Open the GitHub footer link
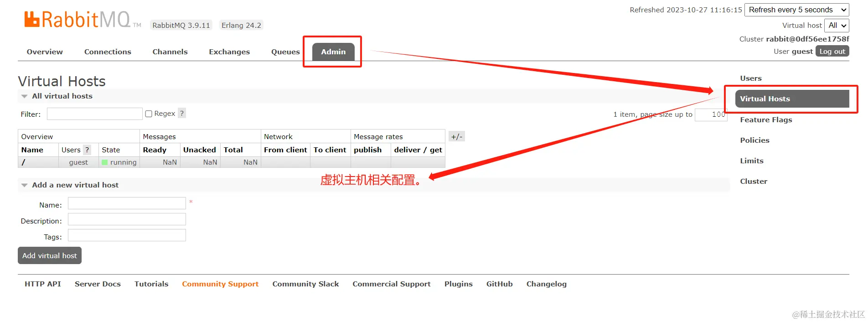This screenshot has width=868, height=322. 500,284
